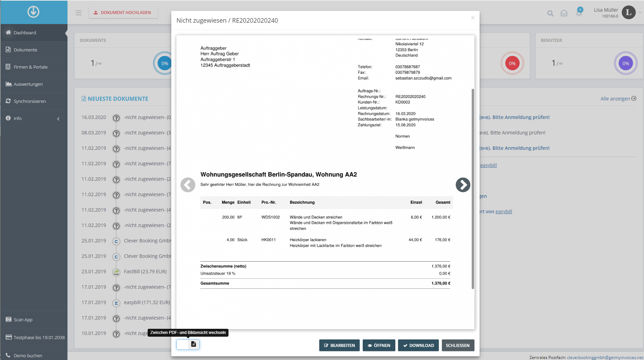The image size is (644, 360).
Task: Open Scan App in the sidebar
Action: (34, 320)
